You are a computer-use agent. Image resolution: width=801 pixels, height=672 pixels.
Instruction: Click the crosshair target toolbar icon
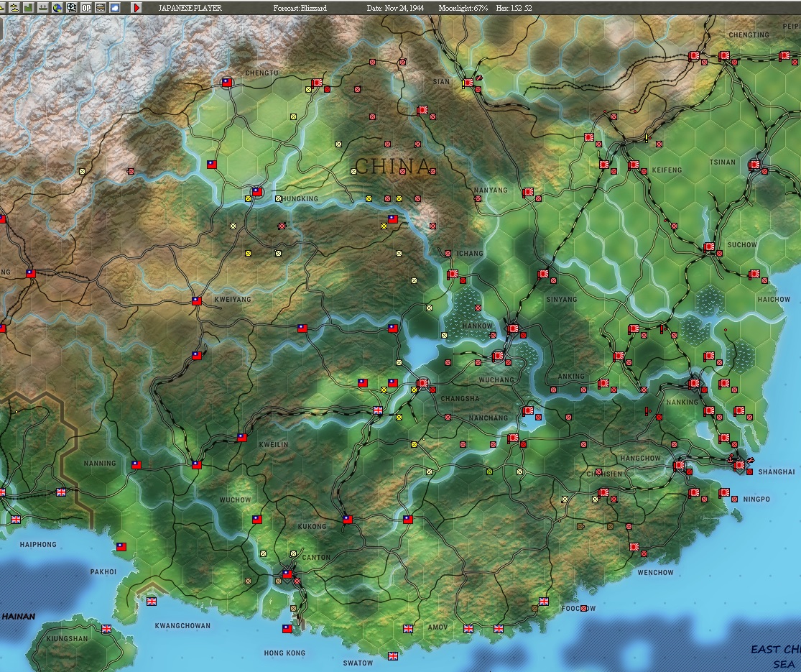[x=72, y=8]
